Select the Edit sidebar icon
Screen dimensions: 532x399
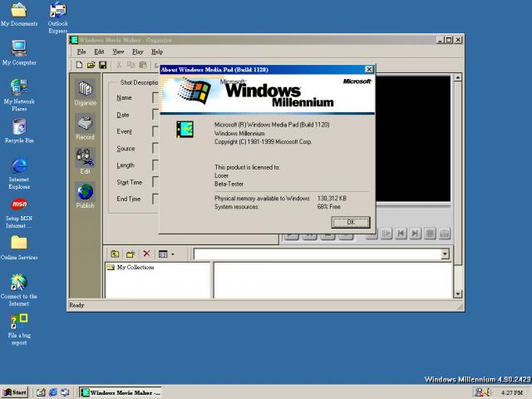tap(85, 161)
